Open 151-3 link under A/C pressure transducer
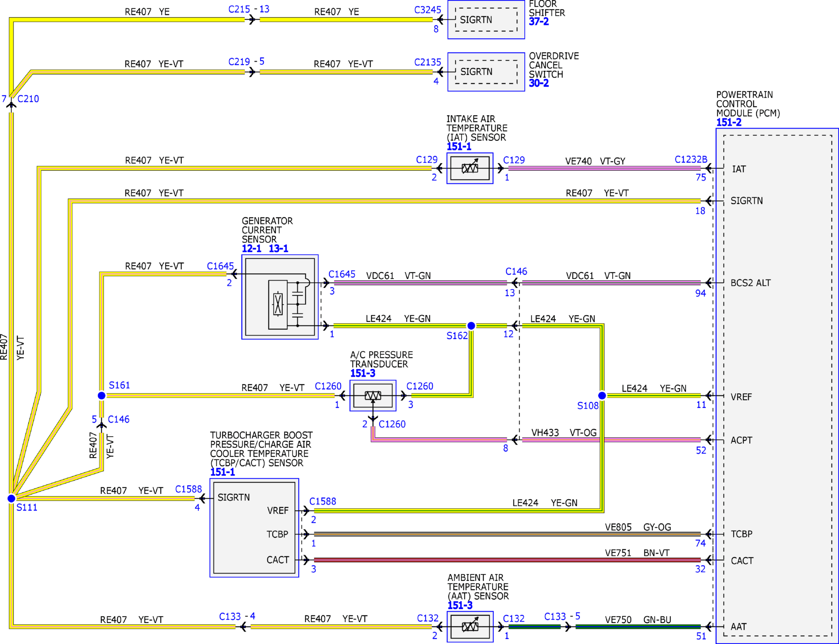 tap(363, 374)
